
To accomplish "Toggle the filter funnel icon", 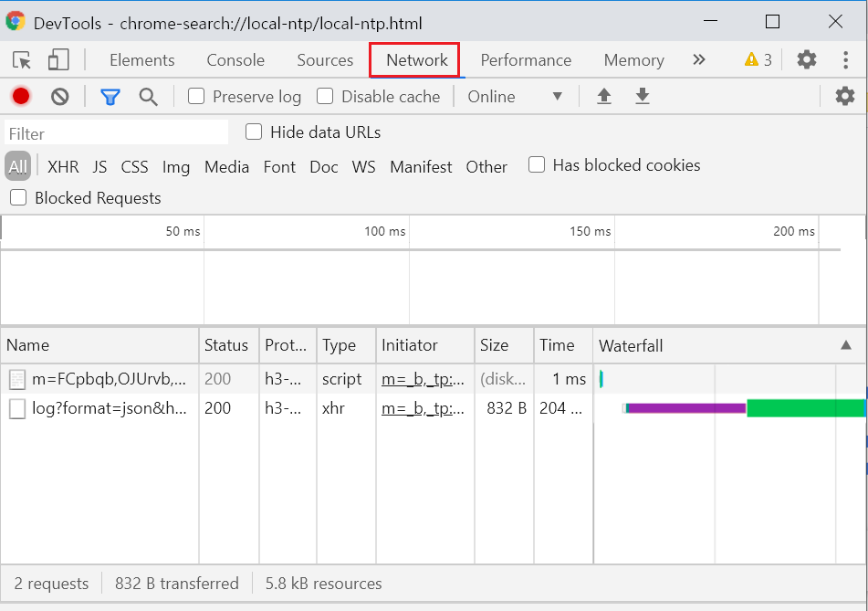I will pyautogui.click(x=110, y=97).
